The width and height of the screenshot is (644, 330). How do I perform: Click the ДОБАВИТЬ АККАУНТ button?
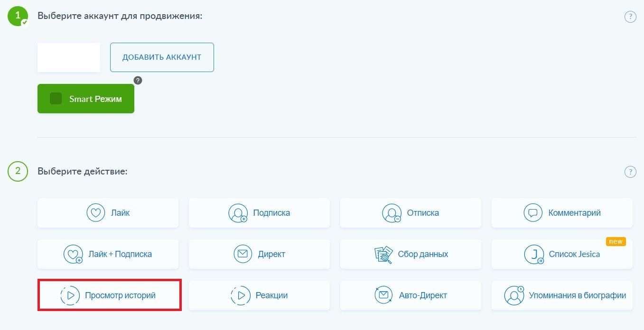pos(161,57)
